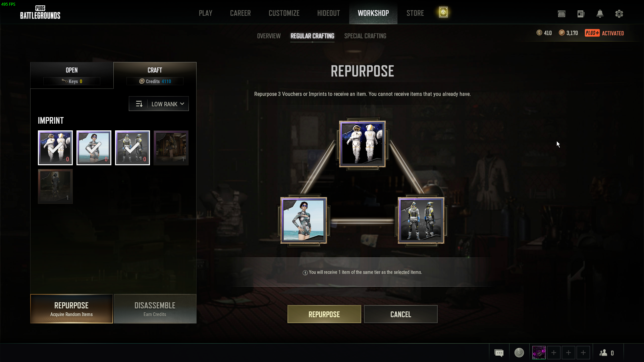Open the inventory crate icon in top bar
Image resolution: width=644 pixels, height=362 pixels.
tap(561, 14)
